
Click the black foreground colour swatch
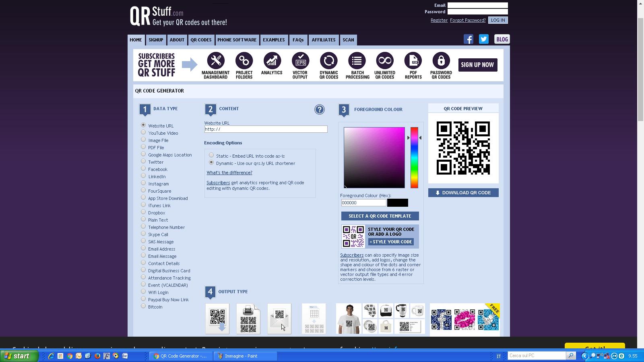tap(398, 203)
